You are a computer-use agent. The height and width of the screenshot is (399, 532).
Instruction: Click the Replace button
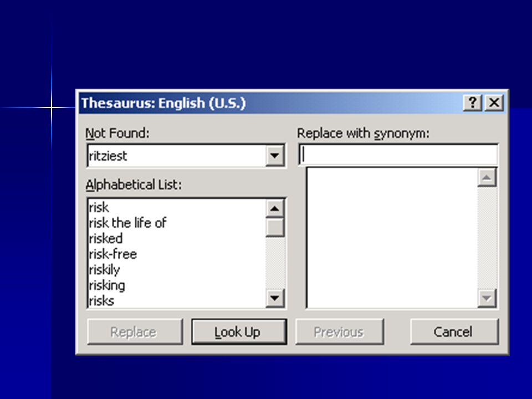pos(135,332)
